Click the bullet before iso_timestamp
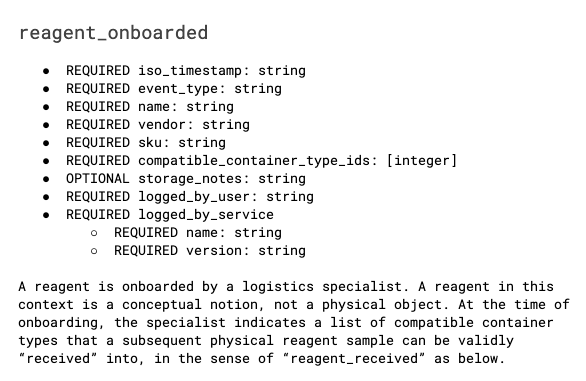 46,71
